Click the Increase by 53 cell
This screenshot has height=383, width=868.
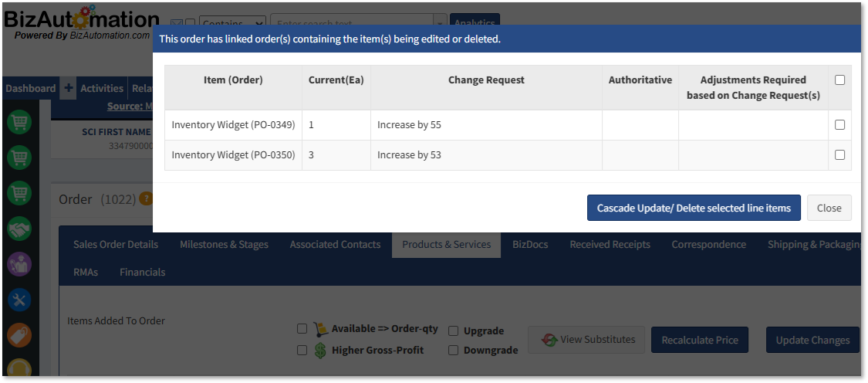[x=487, y=154]
